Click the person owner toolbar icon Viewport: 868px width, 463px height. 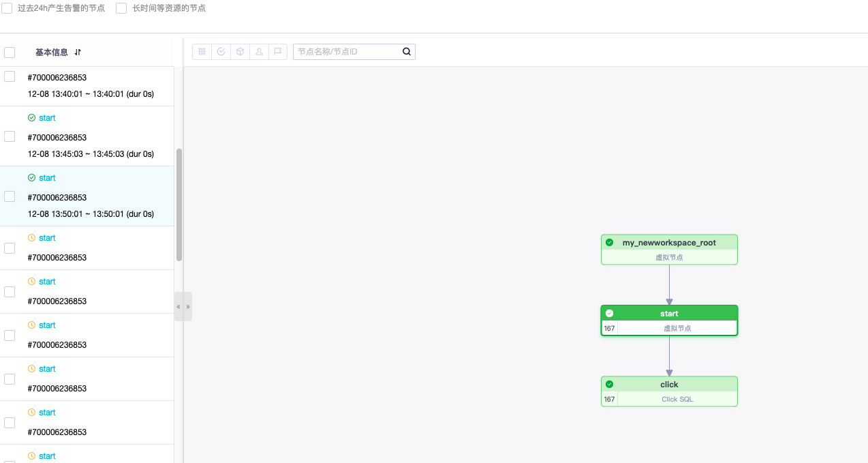tap(260, 52)
